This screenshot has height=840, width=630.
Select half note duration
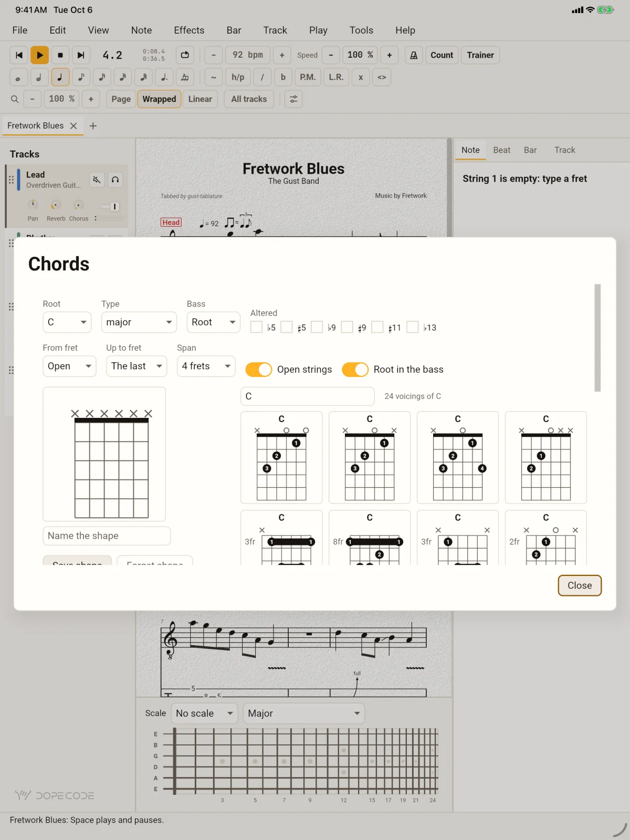click(x=39, y=77)
